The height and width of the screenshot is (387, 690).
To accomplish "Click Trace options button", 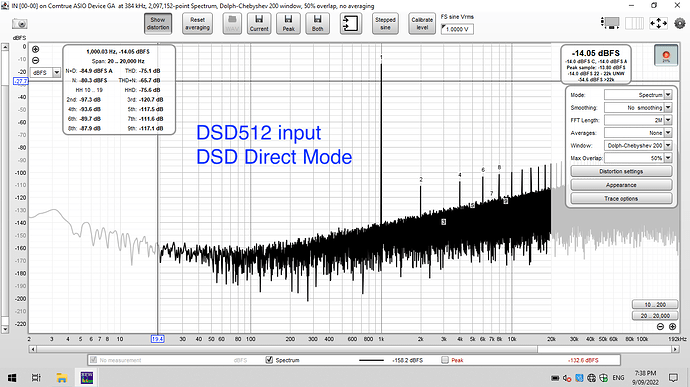I will [x=621, y=199].
